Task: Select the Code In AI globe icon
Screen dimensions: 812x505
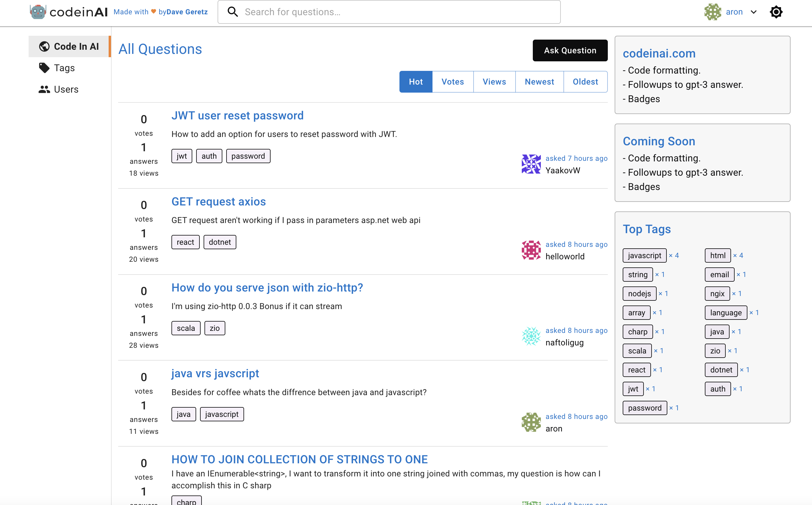Action: pos(44,46)
